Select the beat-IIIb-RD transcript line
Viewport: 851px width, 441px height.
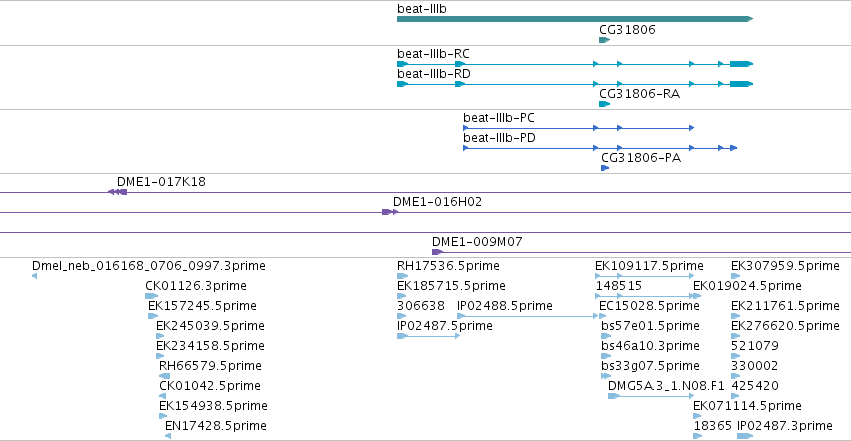[575, 84]
